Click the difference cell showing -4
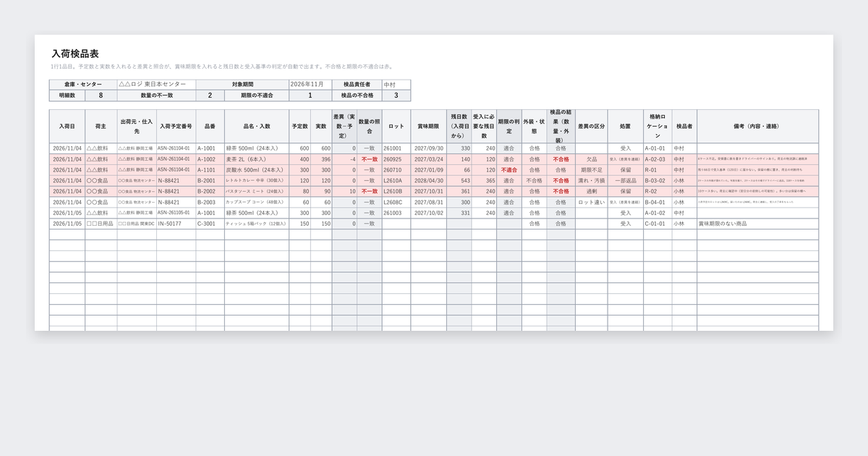Image resolution: width=868 pixels, height=456 pixels. pyautogui.click(x=344, y=159)
